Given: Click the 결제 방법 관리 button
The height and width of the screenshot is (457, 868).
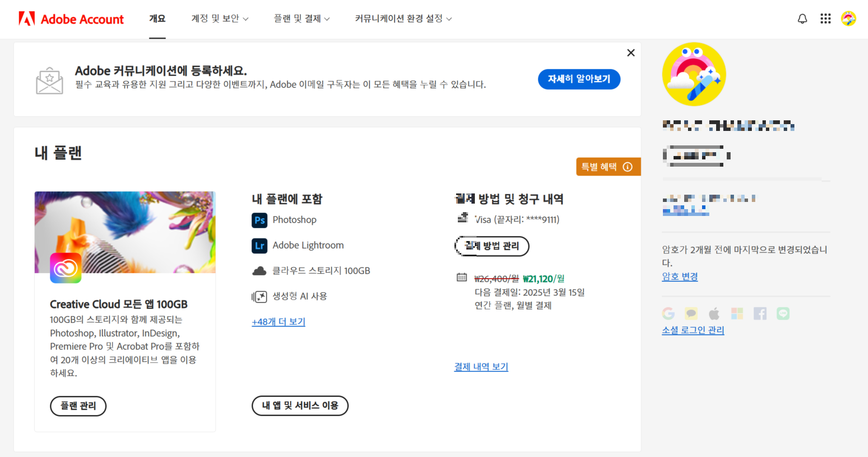Looking at the screenshot, I should click(x=492, y=246).
